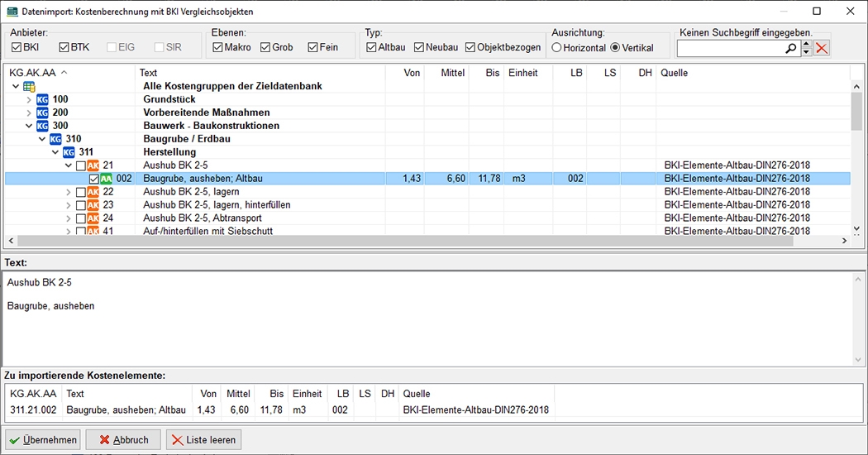Viewport: 868px width, 455px height.
Task: Clear search with the red X icon
Action: 822,49
